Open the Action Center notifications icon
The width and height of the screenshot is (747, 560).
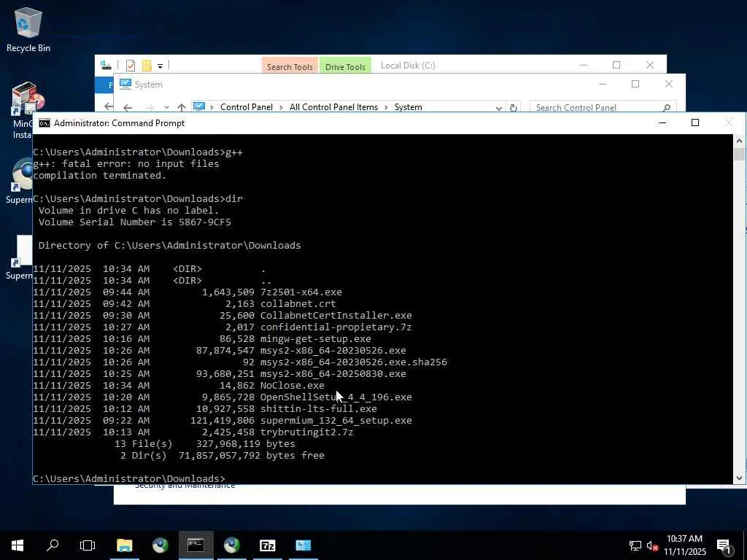pos(724,545)
